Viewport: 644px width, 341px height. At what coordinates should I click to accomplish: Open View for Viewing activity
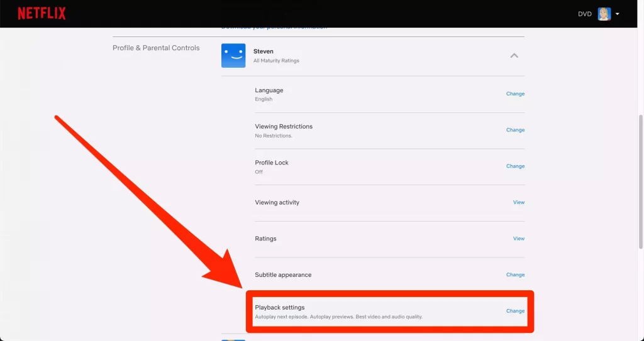click(x=518, y=202)
